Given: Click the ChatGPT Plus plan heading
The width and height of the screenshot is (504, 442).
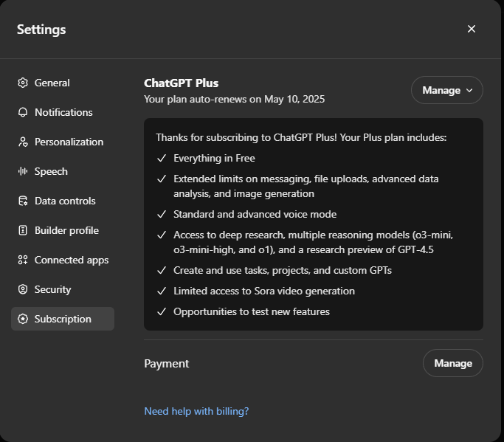Looking at the screenshot, I should coord(182,83).
